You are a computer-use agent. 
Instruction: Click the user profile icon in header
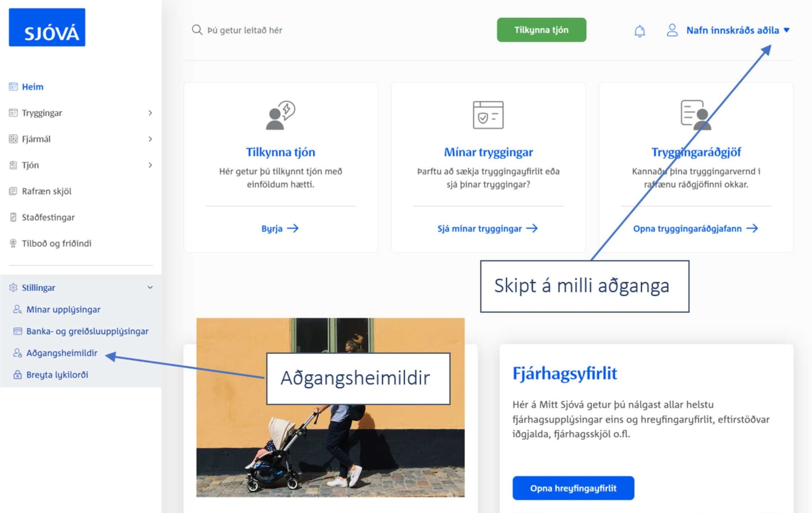[x=672, y=30]
